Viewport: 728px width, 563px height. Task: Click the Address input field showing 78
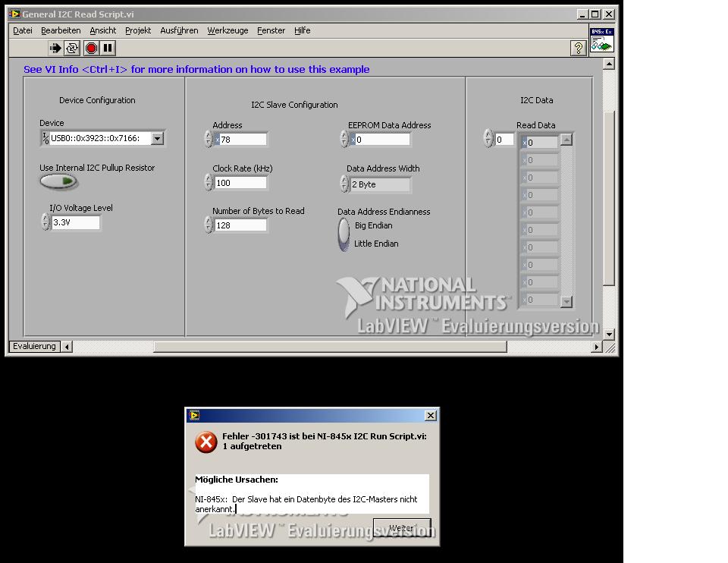(240, 140)
